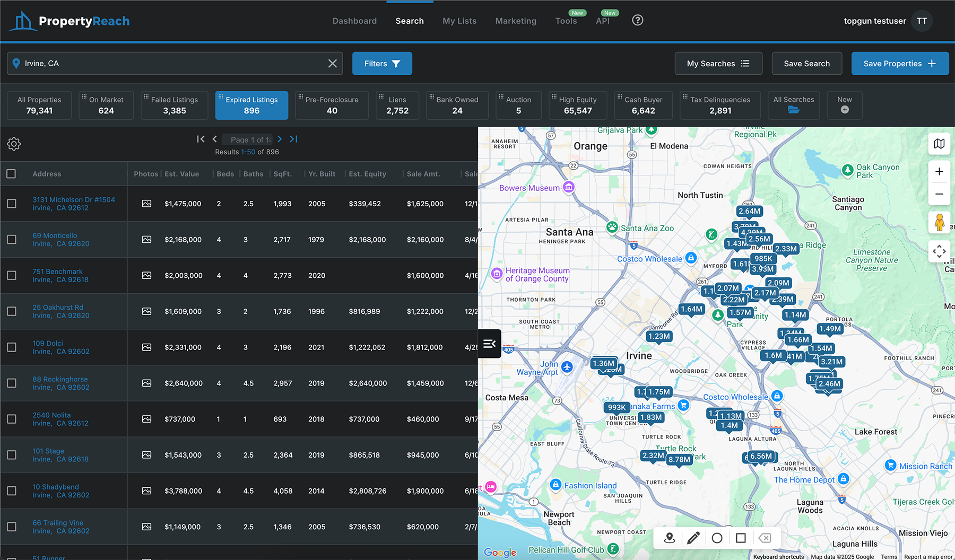955x560 pixels.
Task: Click the 8.78M map price marker
Action: pyautogui.click(x=680, y=460)
